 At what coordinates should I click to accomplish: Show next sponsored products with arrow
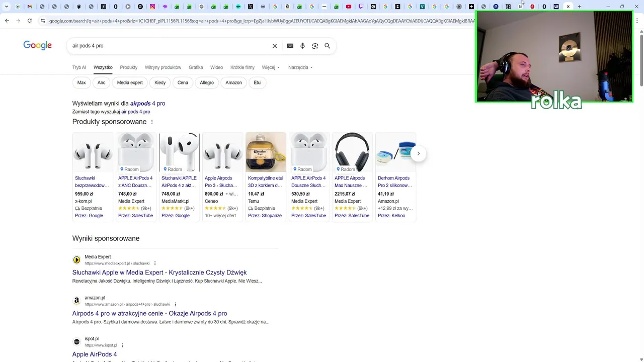point(418,153)
